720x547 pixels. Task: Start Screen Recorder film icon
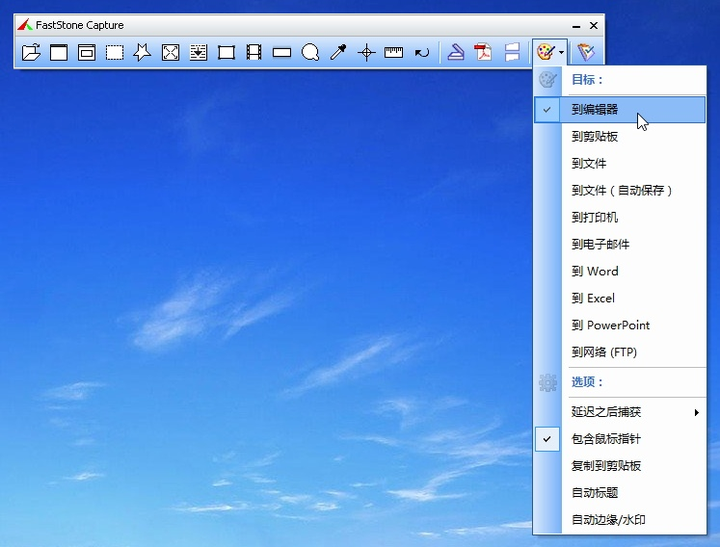point(254,52)
